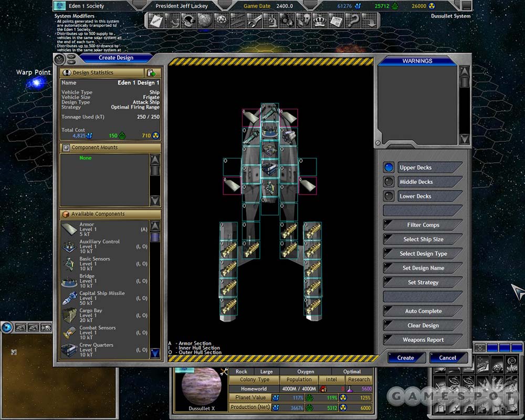Switch to Middle Decks view
Screen dimensions: 525x420
[388, 182]
